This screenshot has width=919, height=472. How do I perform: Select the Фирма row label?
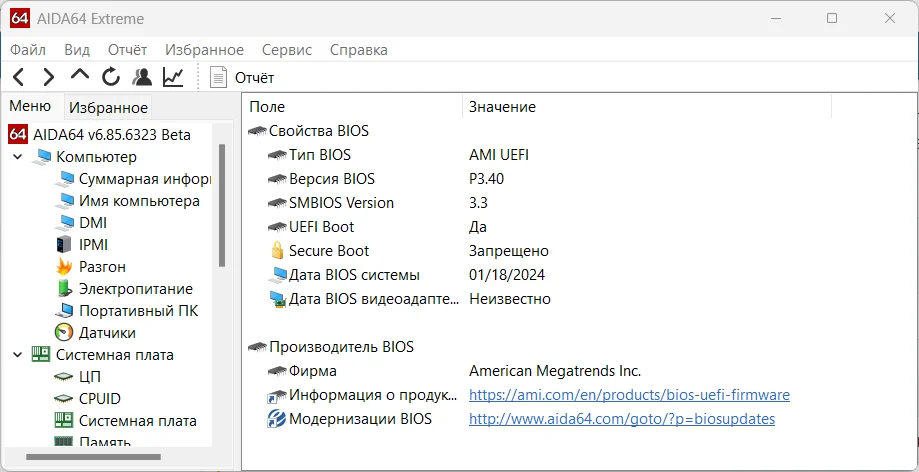coord(313,371)
